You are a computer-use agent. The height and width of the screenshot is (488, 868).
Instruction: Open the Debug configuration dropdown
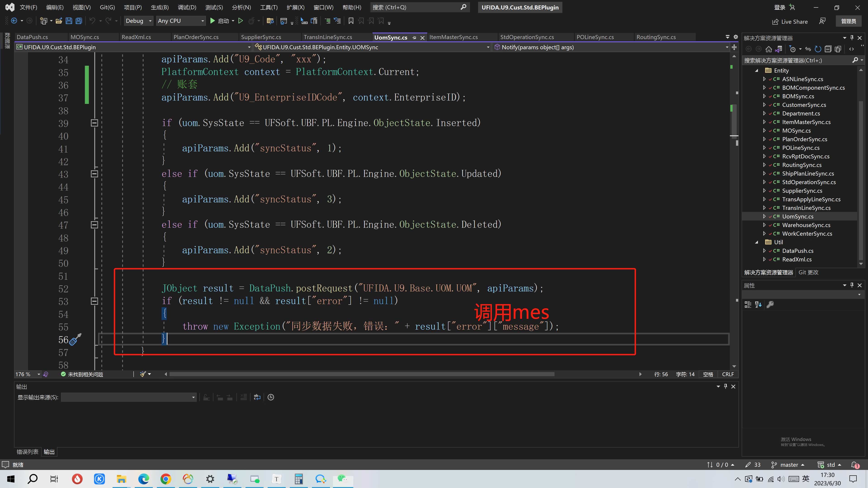(138, 21)
